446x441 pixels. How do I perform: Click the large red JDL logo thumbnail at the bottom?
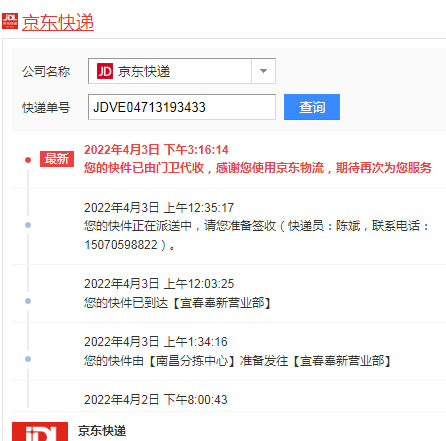tap(40, 432)
